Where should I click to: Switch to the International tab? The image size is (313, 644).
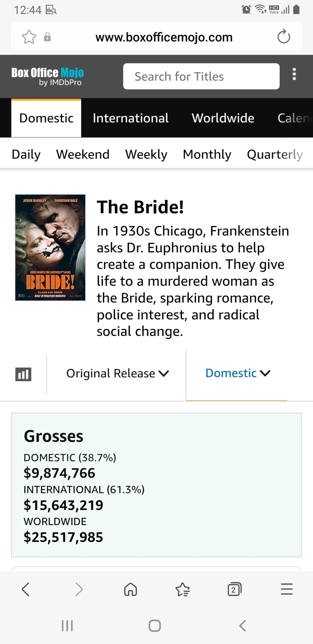click(130, 118)
